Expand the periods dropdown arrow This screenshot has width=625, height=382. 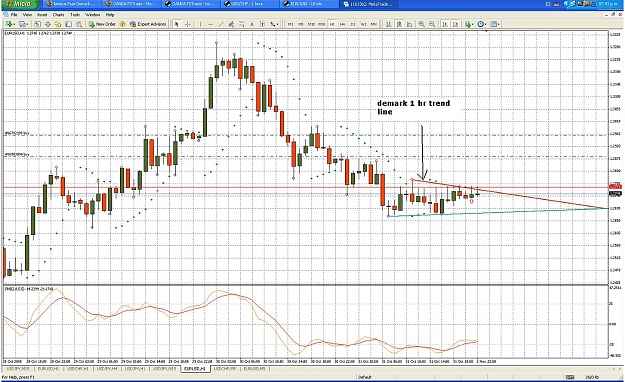[485, 24]
